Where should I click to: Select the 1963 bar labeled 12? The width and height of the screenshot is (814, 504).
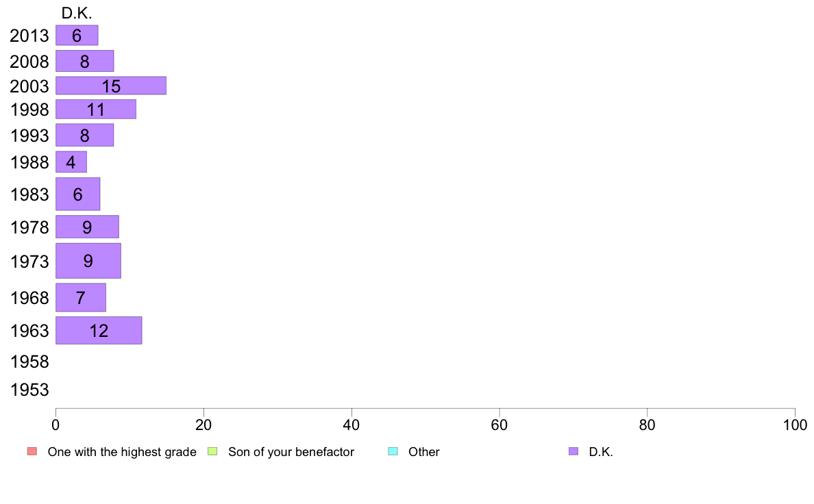99,331
